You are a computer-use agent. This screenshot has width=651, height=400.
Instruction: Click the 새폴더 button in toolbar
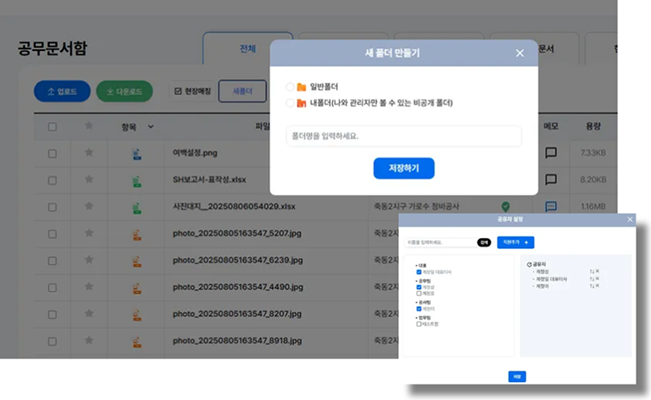(242, 92)
